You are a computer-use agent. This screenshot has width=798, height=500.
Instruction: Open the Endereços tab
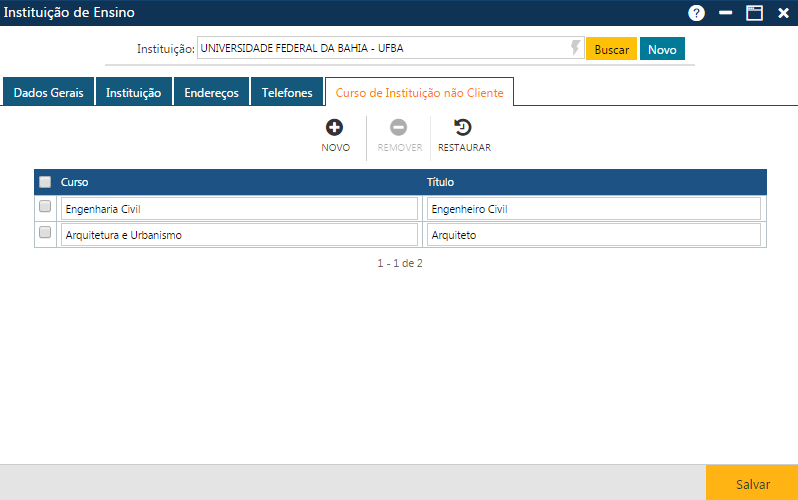click(x=211, y=92)
